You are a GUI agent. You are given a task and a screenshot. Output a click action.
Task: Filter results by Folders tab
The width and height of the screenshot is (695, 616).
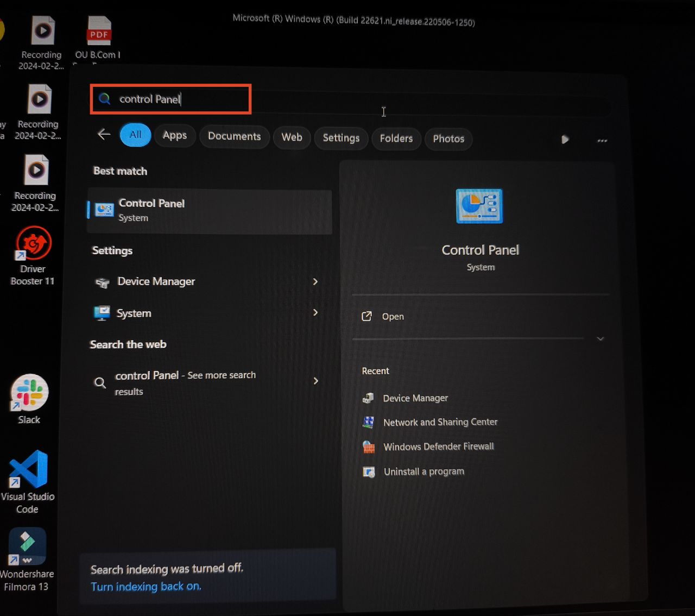[x=396, y=139]
